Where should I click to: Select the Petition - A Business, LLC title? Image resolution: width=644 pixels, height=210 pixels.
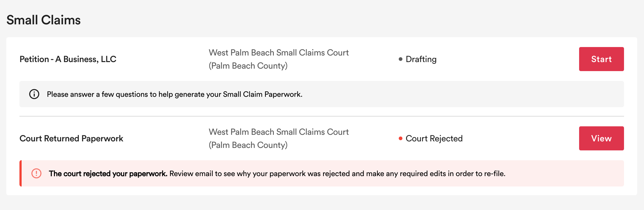[68, 59]
